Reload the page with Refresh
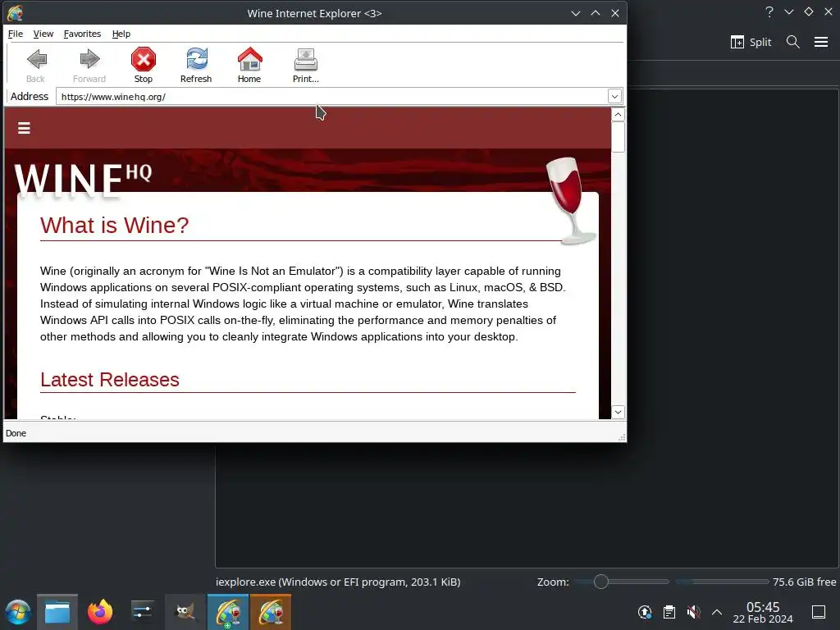Image resolution: width=840 pixels, height=630 pixels. 196,66
